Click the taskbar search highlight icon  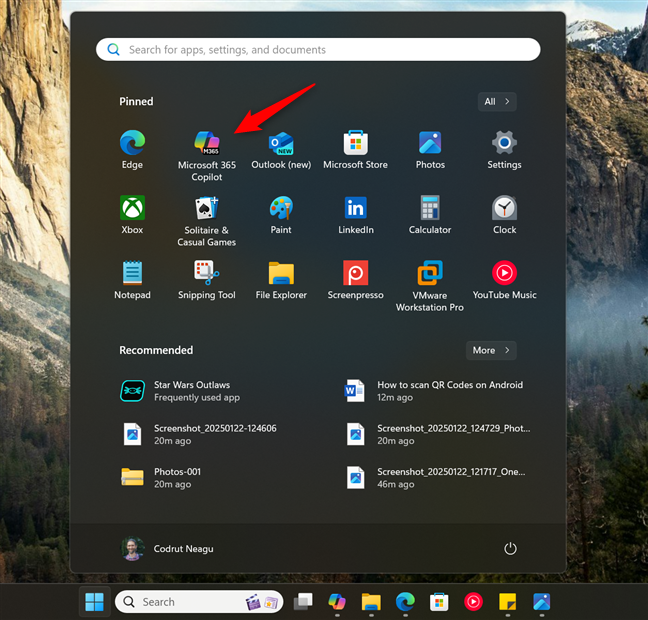262,602
